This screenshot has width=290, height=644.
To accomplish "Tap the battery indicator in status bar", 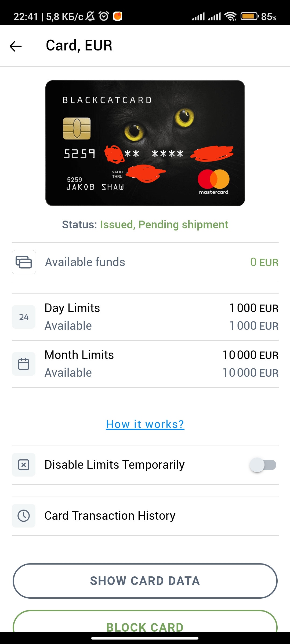I will pyautogui.click(x=249, y=16).
